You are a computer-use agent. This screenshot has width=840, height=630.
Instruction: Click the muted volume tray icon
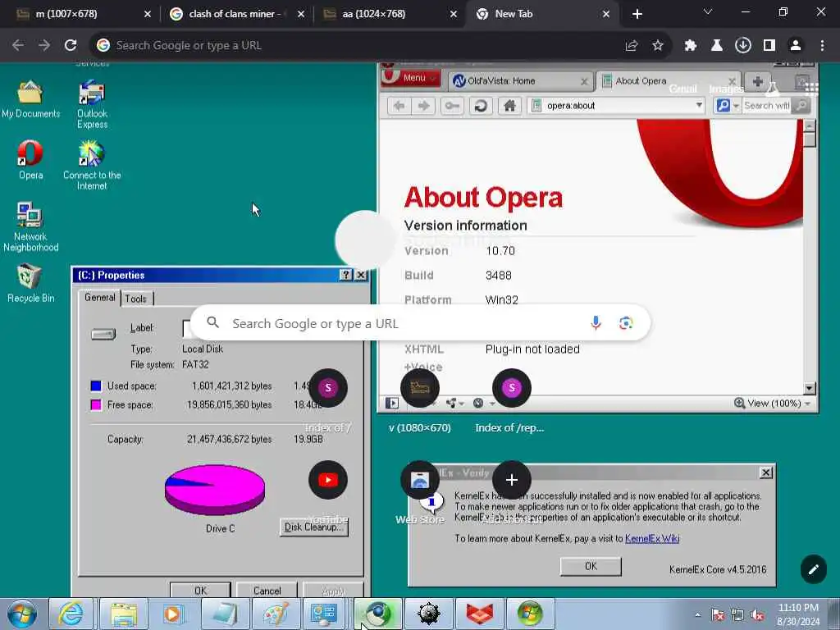click(757, 615)
